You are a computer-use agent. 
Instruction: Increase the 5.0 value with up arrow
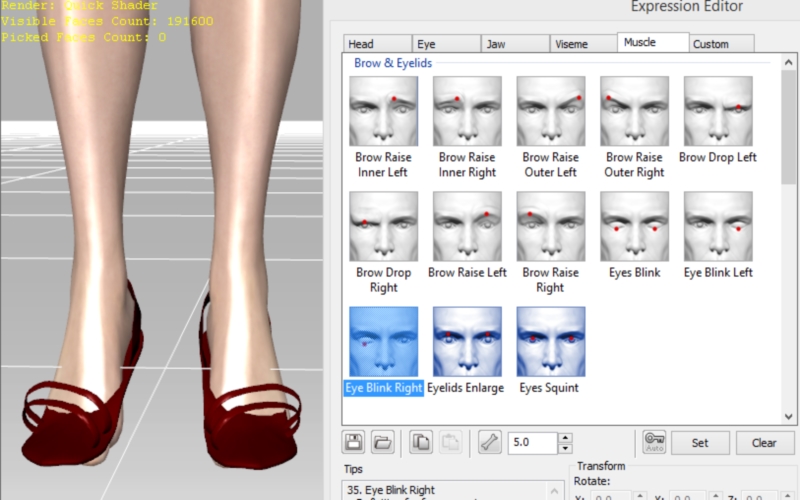pyautogui.click(x=565, y=437)
